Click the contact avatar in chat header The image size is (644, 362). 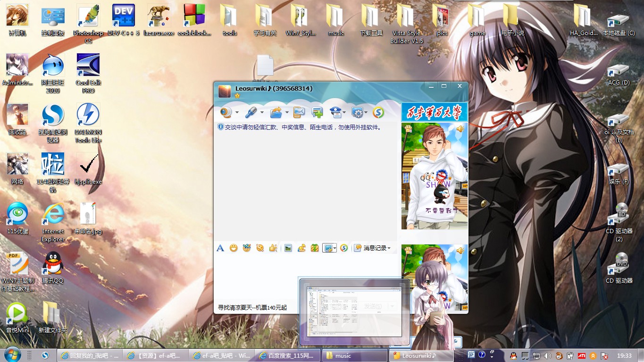pyautogui.click(x=225, y=91)
